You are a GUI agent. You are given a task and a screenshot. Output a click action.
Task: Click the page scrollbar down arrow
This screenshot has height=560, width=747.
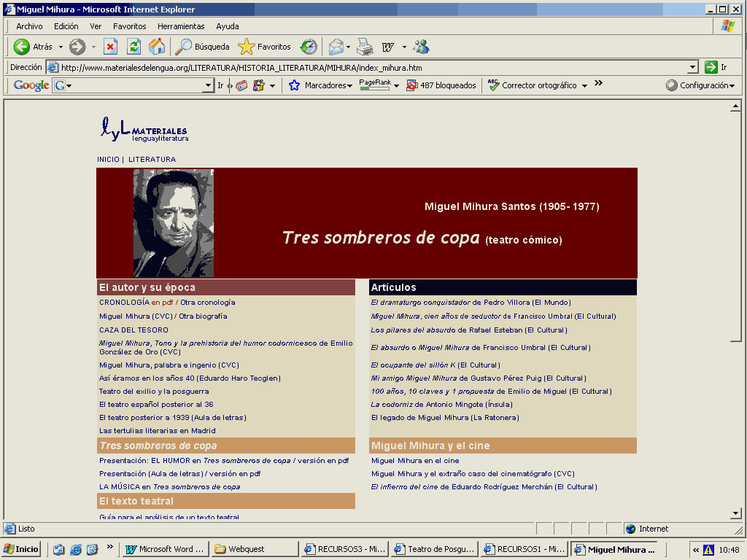(x=735, y=514)
